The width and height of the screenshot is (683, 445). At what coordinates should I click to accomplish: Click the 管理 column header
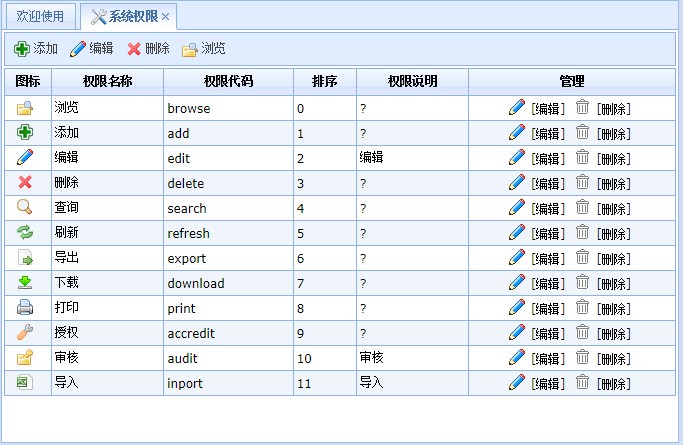point(572,81)
